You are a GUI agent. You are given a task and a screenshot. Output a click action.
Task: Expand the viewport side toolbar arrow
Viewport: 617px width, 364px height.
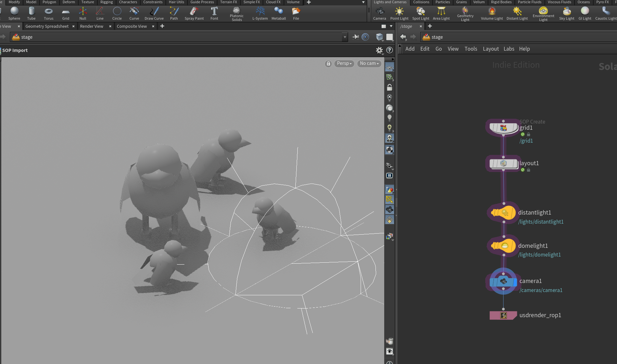393,59
